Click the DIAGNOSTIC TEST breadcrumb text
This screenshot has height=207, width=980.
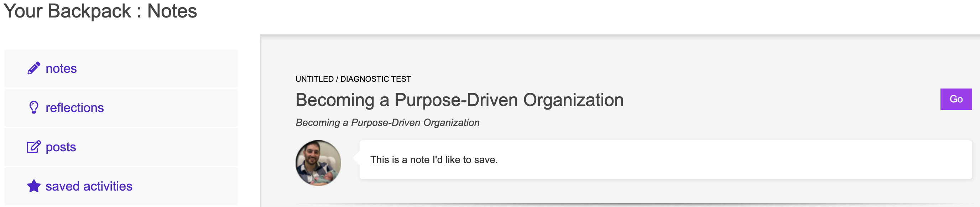[375, 79]
